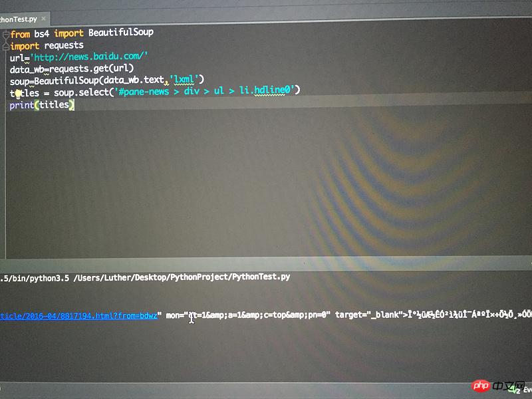The width and height of the screenshot is (532, 399).
Task: Click the 'http://news.baidu.com/' URL string
Action: pyautogui.click(x=89, y=57)
